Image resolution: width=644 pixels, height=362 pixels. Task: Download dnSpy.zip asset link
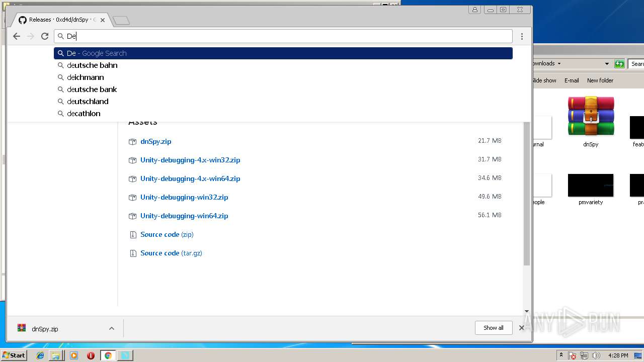156,141
